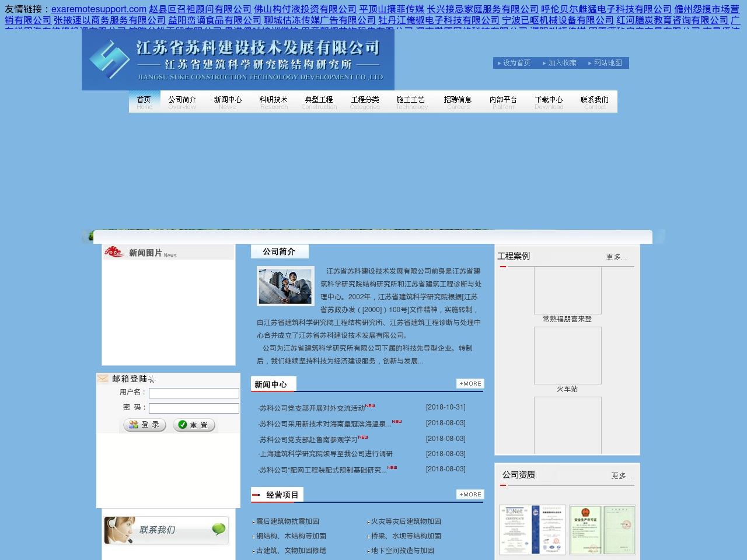Screen dimensions: 747x560
Task: Click the 加入收藏 link
Action: click(562, 63)
